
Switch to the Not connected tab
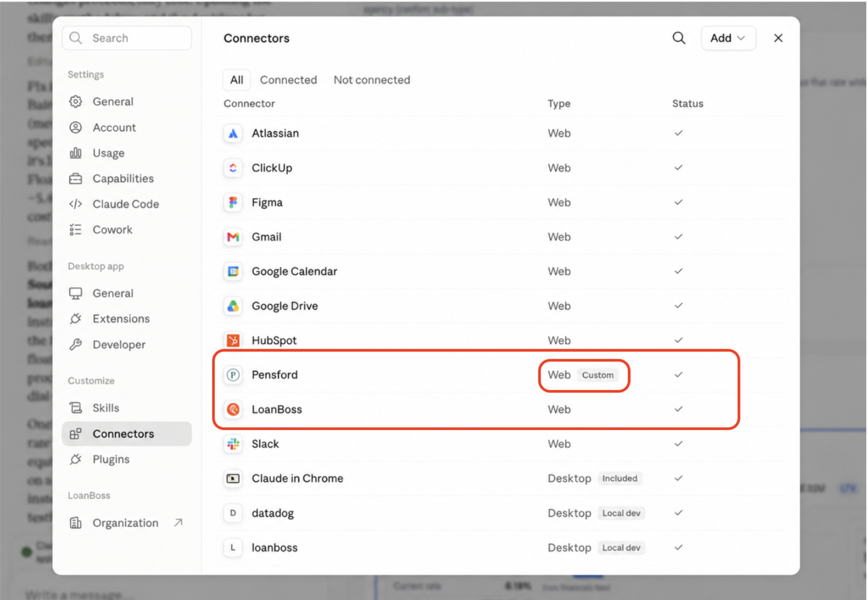(372, 80)
